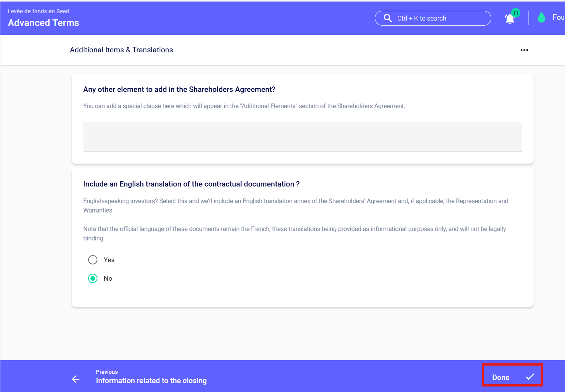Viewport: 565px width, 392px height.
Task: Click the Additional Items & Translations heading
Action: point(121,50)
